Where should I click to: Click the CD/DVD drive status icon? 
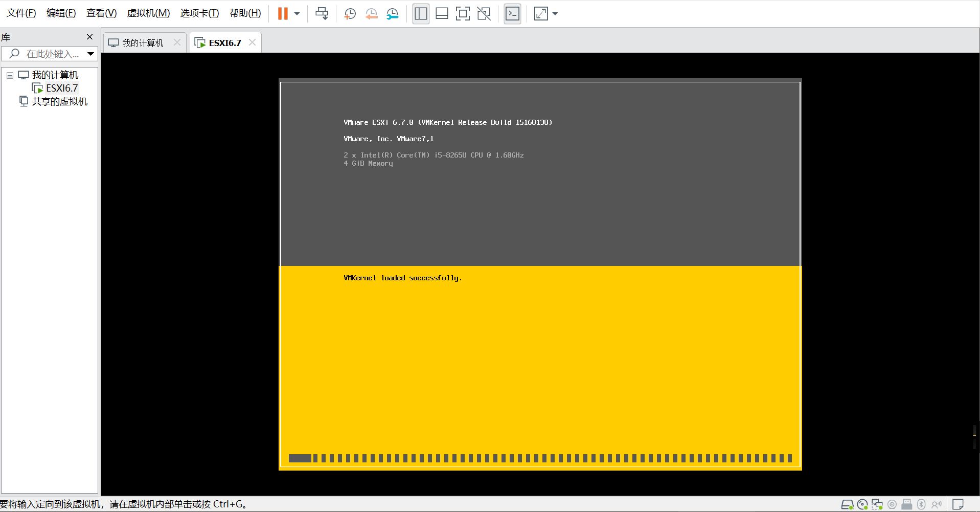[862, 505]
